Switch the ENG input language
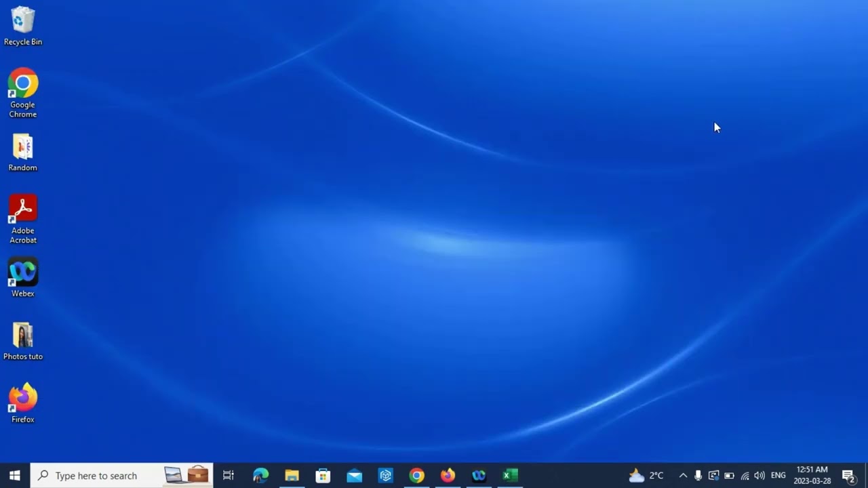This screenshot has height=488, width=868. pos(778,475)
